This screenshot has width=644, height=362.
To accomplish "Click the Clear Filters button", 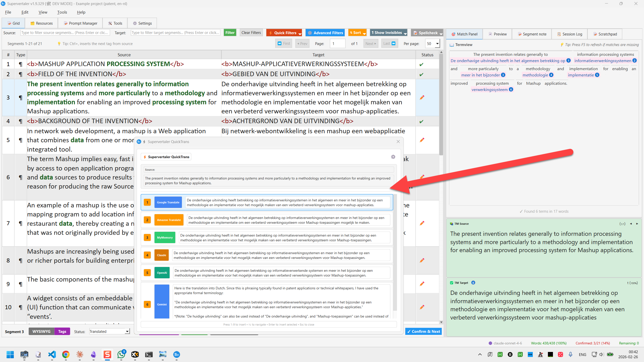I will (251, 33).
